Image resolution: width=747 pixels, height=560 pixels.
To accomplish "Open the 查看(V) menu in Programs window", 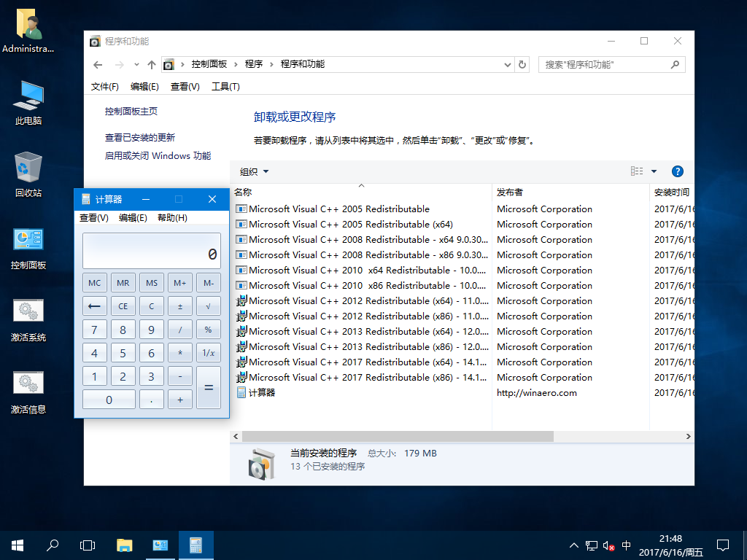I will pyautogui.click(x=185, y=87).
